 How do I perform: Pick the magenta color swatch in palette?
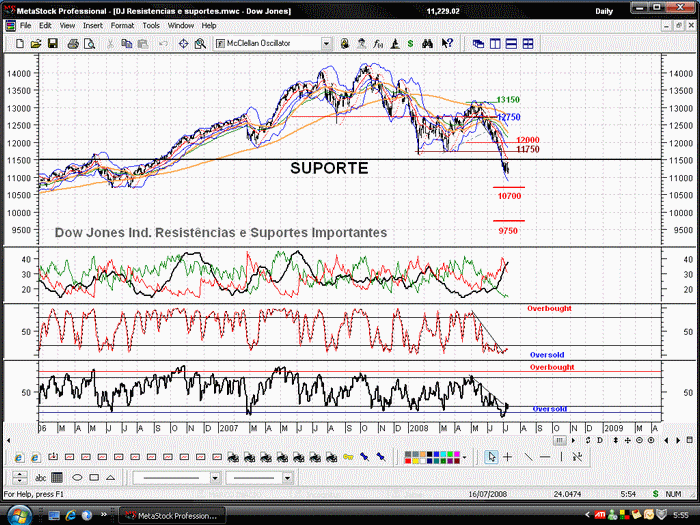(x=456, y=454)
